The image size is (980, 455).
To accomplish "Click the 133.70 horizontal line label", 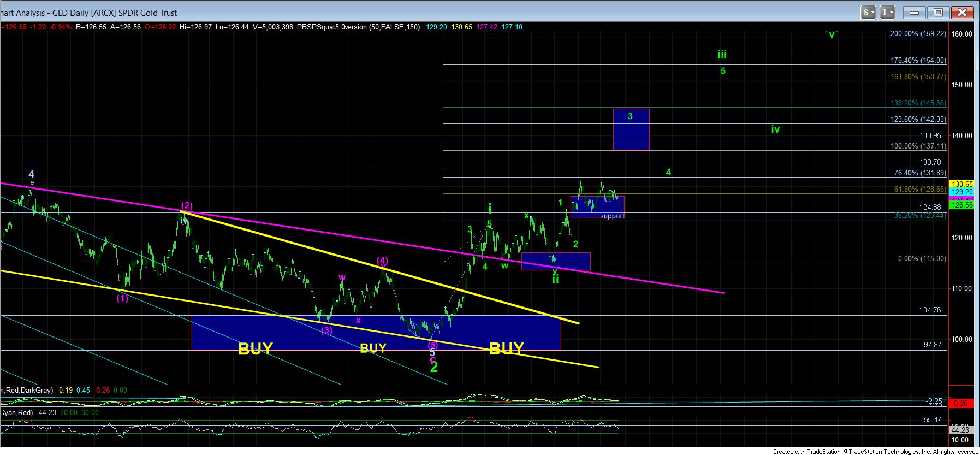I will (x=930, y=162).
